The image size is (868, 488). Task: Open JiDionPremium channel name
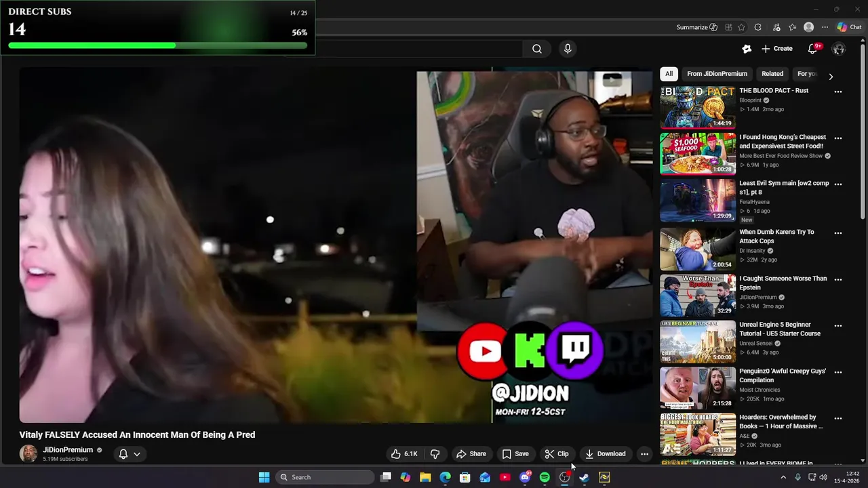click(x=68, y=450)
